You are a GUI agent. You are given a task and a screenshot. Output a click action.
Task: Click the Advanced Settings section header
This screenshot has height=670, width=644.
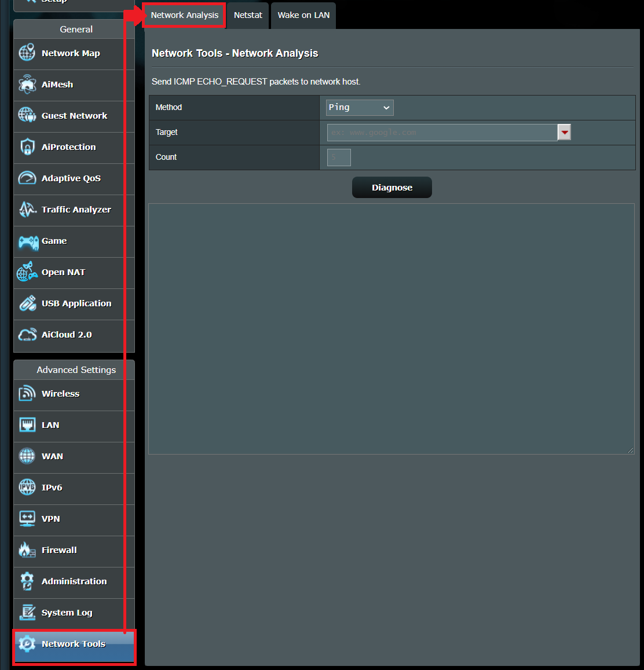pos(76,369)
